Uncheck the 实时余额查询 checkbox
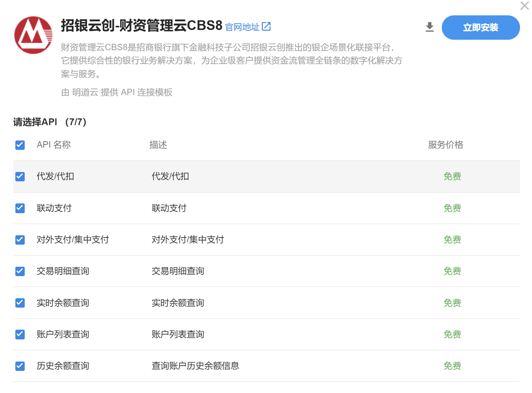 coord(20,303)
